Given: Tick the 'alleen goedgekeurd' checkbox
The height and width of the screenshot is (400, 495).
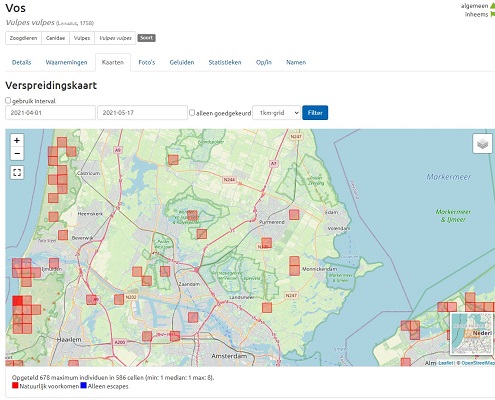Looking at the screenshot, I should (x=192, y=113).
